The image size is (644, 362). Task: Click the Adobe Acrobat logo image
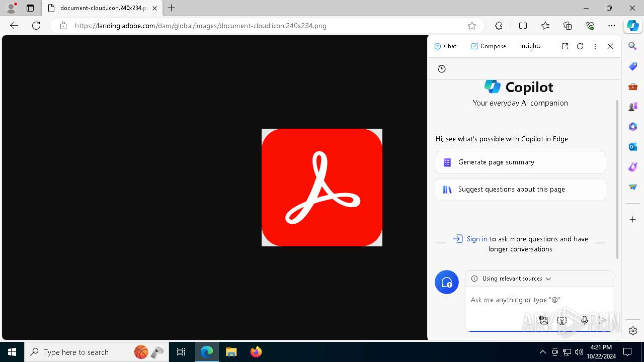click(322, 188)
